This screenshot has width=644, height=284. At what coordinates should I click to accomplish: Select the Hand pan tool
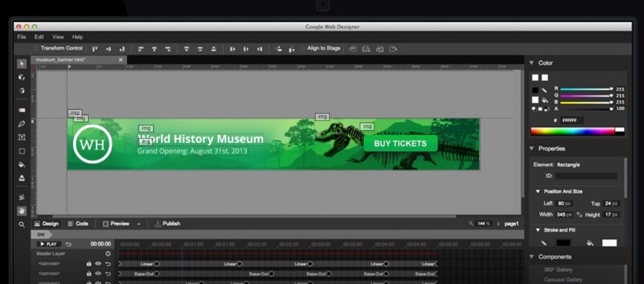[x=22, y=211]
